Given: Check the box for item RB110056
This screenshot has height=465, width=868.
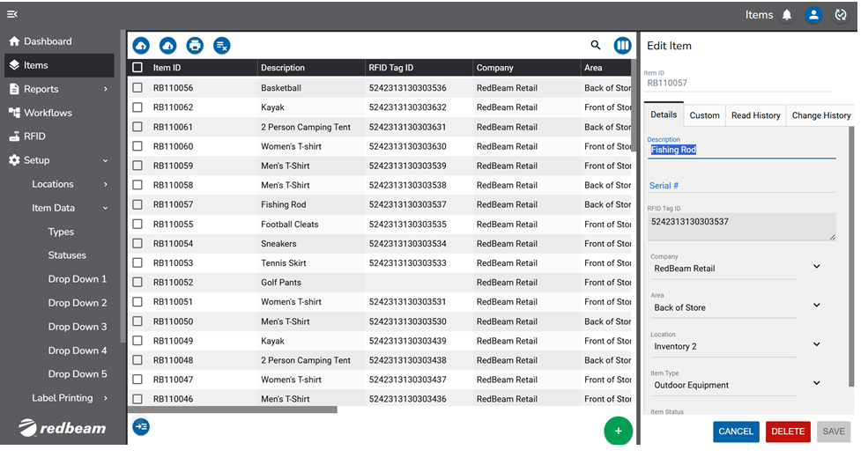Looking at the screenshot, I should click(137, 88).
